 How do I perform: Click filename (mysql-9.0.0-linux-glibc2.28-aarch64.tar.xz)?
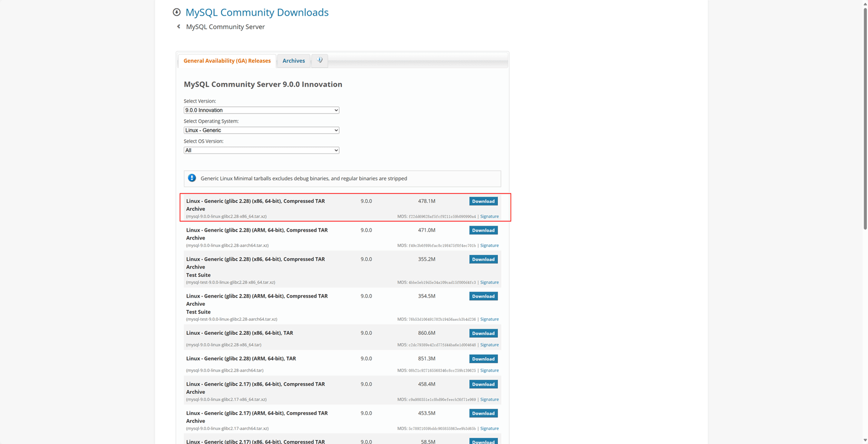pyautogui.click(x=227, y=245)
